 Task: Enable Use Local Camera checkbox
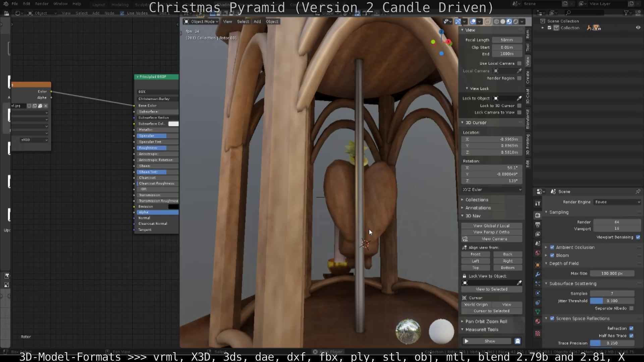[x=519, y=63]
